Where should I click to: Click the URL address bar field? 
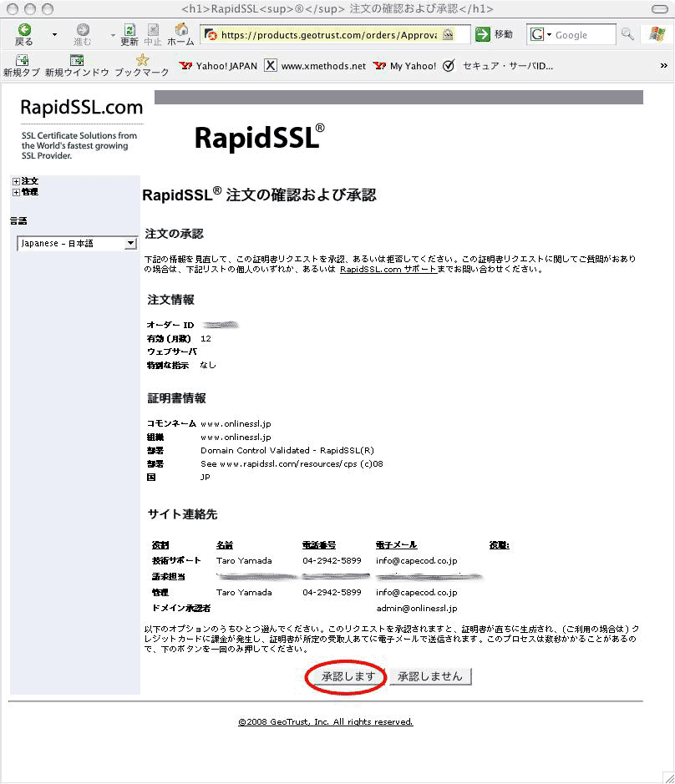coord(330,35)
